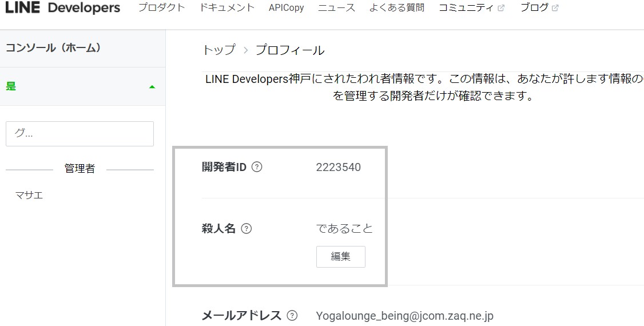This screenshot has width=644, height=326.
Task: Open the プロダクト menu
Action: [x=161, y=7]
